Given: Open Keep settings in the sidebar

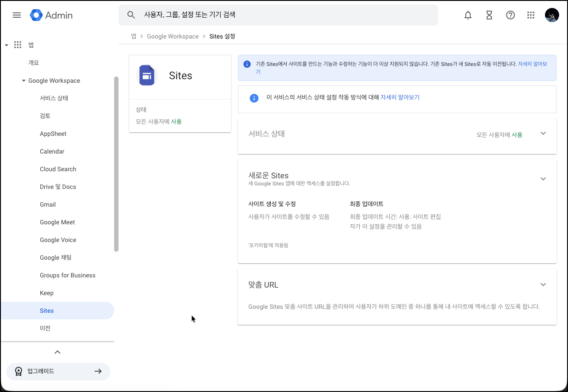Looking at the screenshot, I should (46, 293).
